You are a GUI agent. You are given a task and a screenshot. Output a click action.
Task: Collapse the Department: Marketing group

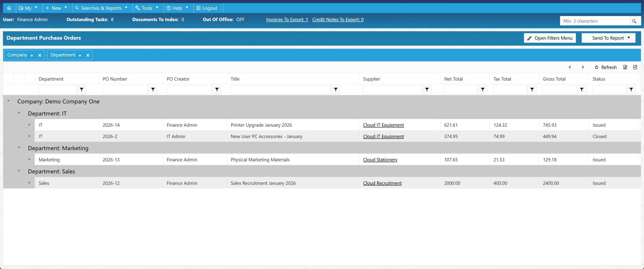[x=19, y=148]
